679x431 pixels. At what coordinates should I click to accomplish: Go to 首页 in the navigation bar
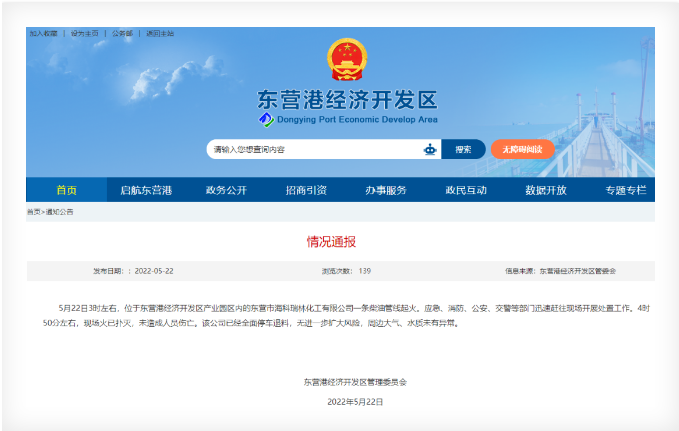pyautogui.click(x=66, y=190)
